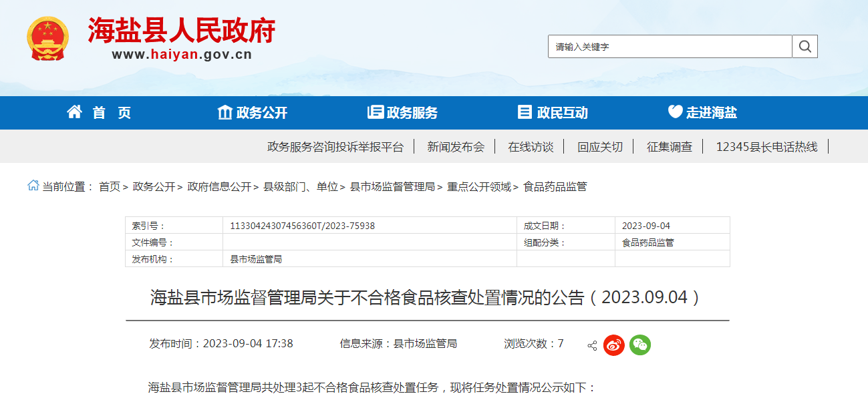This screenshot has height=396, width=868.
Task: Click the 索引号 label cell
Action: pos(174,226)
